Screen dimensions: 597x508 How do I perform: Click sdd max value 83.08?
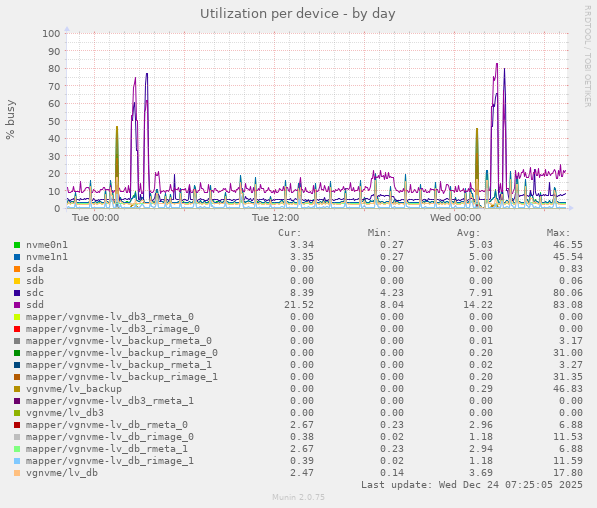point(568,305)
